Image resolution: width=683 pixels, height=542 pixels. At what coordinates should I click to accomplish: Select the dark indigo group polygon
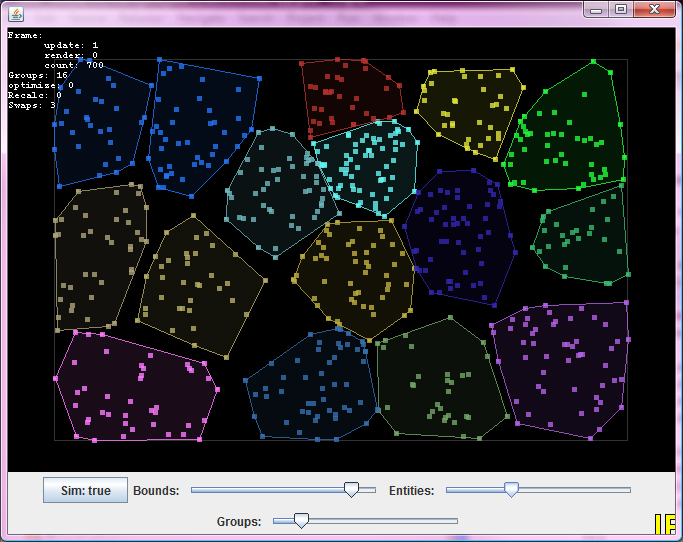coord(460,235)
